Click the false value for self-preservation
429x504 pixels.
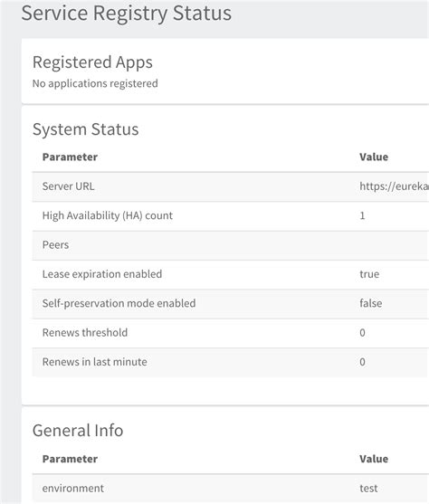click(x=371, y=303)
